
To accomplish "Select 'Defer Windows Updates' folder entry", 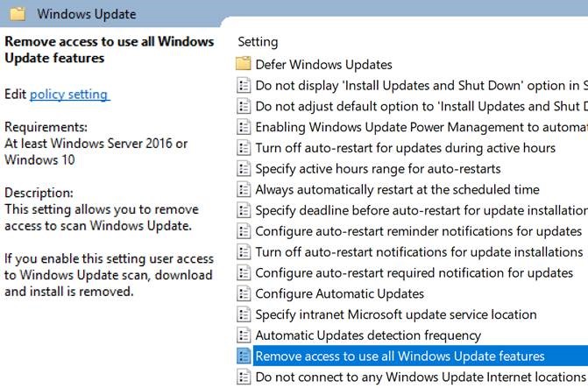I will (x=323, y=64).
